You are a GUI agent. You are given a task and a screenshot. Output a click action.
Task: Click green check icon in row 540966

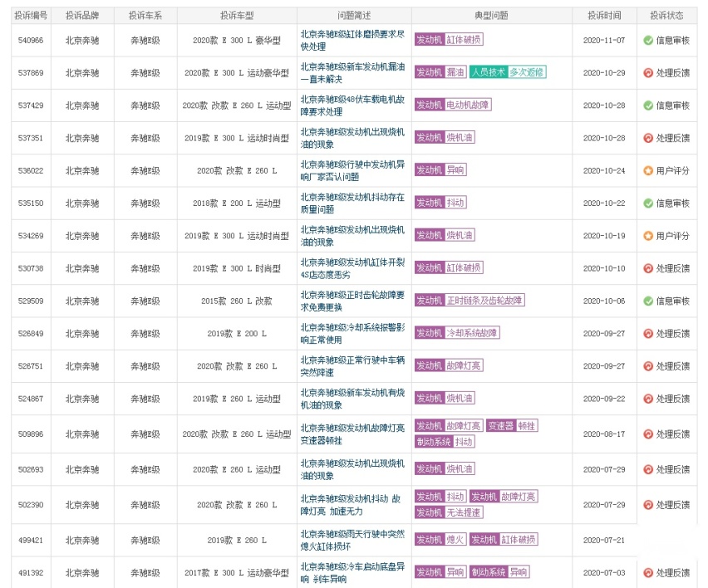click(x=648, y=40)
